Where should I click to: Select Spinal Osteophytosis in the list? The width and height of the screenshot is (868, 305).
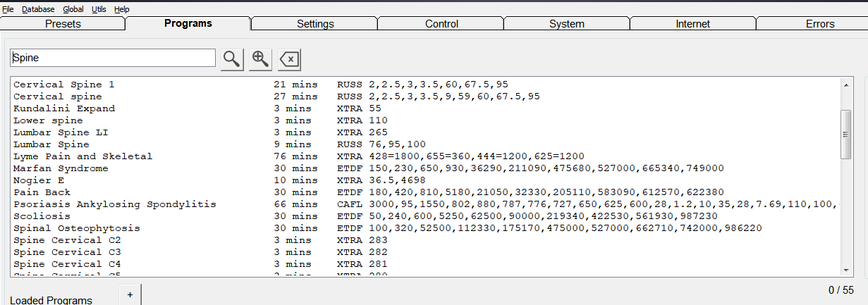(x=426, y=228)
